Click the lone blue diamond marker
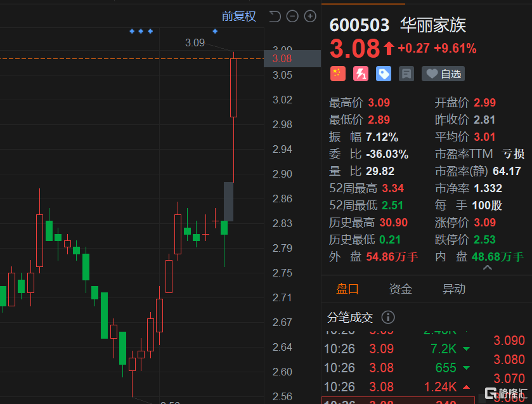This screenshot has width=532, height=404. click(x=215, y=31)
